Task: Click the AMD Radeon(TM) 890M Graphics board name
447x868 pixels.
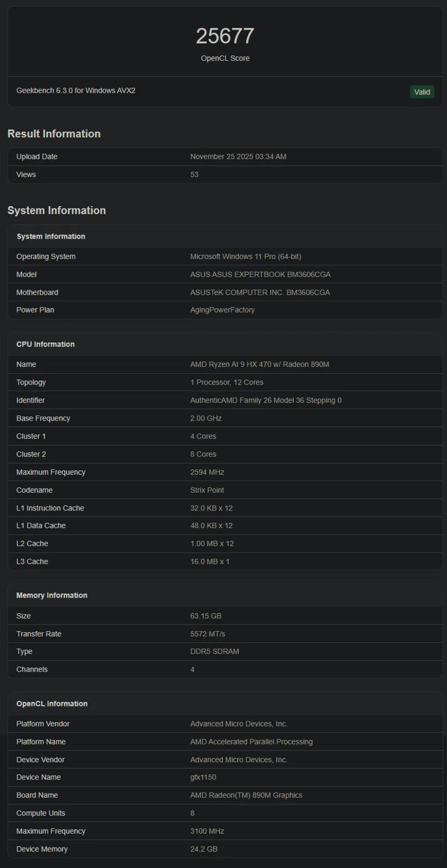Action: tap(246, 795)
